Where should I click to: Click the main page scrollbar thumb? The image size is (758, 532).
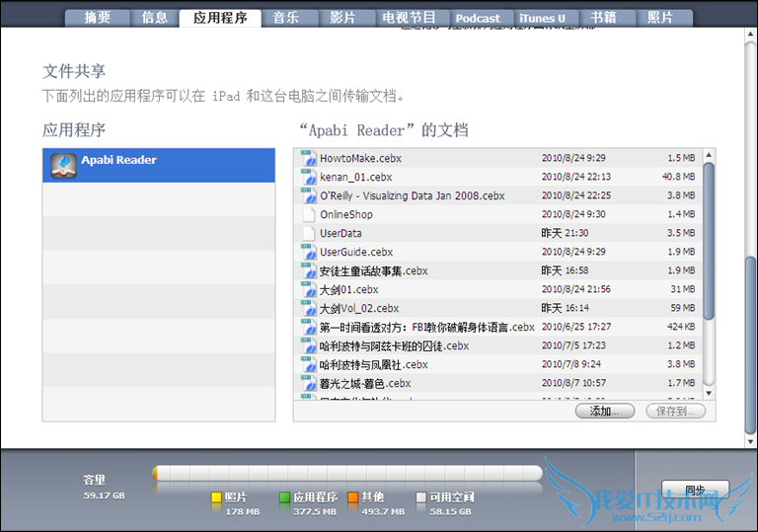[x=750, y=344]
